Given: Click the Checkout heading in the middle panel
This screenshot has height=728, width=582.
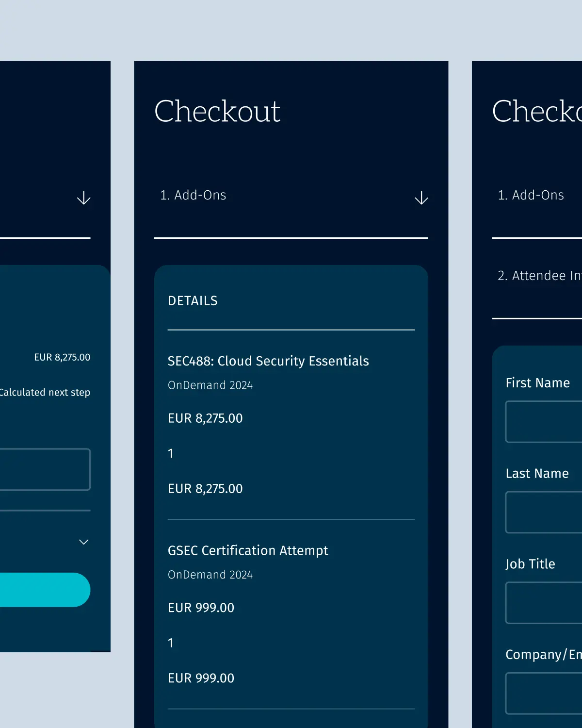Looking at the screenshot, I should tap(217, 111).
